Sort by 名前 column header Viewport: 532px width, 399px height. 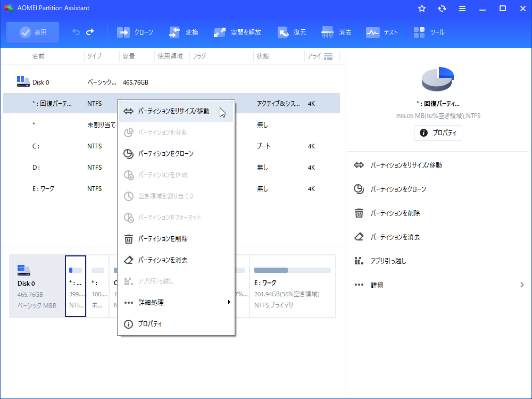(x=38, y=56)
